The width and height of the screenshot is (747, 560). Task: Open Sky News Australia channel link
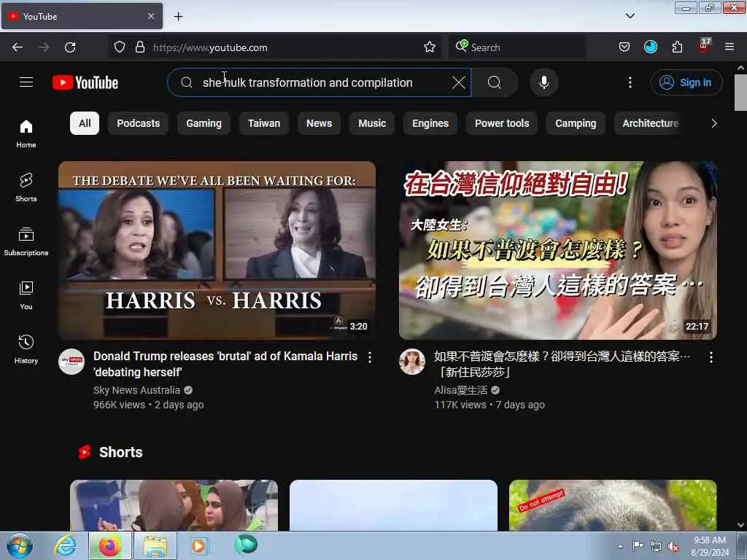(136, 390)
